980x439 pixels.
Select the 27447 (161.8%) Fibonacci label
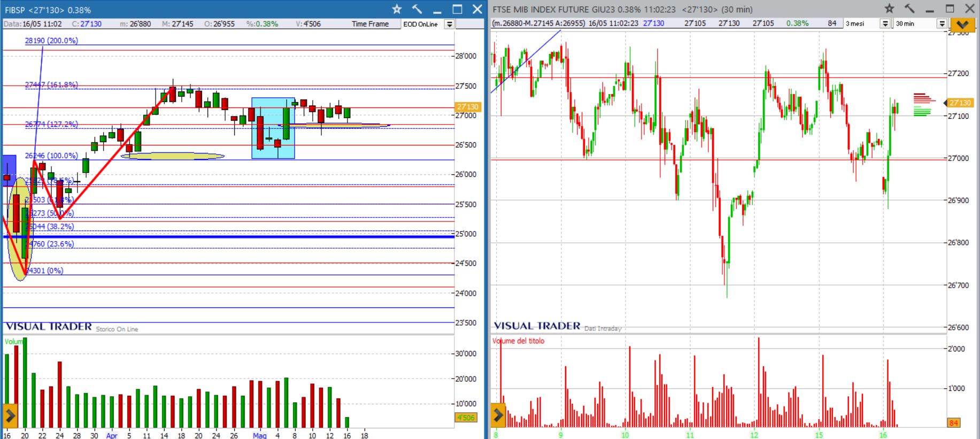pos(51,84)
